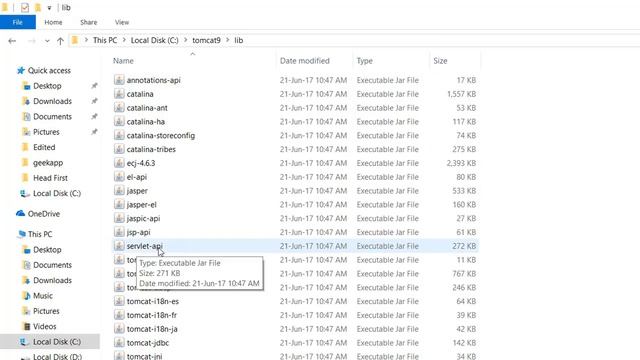Open Local Disk (D:) in navigation pane
Viewport: 640px width, 360px height.
(x=57, y=356)
